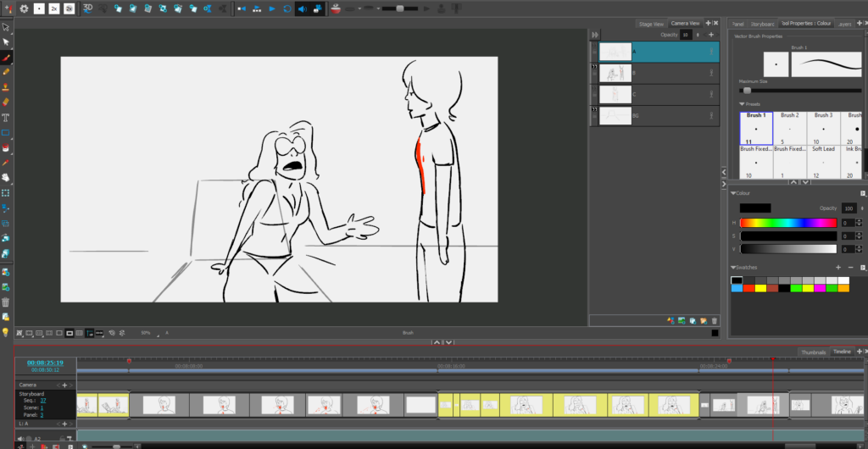Switch to the Stage View tab
868x449 pixels.
point(651,24)
